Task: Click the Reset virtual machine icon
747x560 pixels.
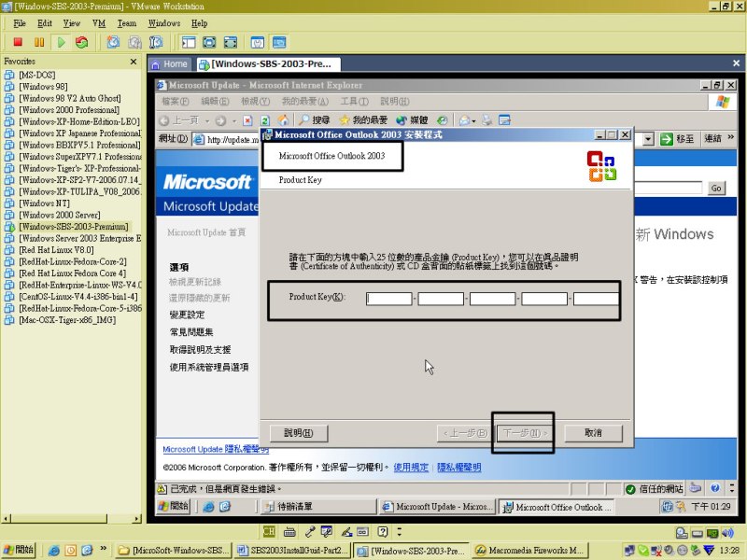Action: pyautogui.click(x=82, y=42)
